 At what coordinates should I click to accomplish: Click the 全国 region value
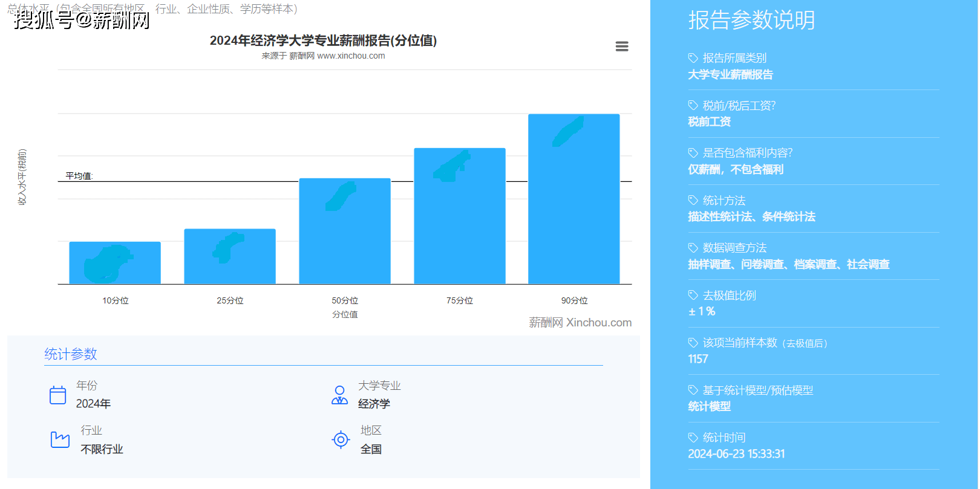pyautogui.click(x=371, y=449)
